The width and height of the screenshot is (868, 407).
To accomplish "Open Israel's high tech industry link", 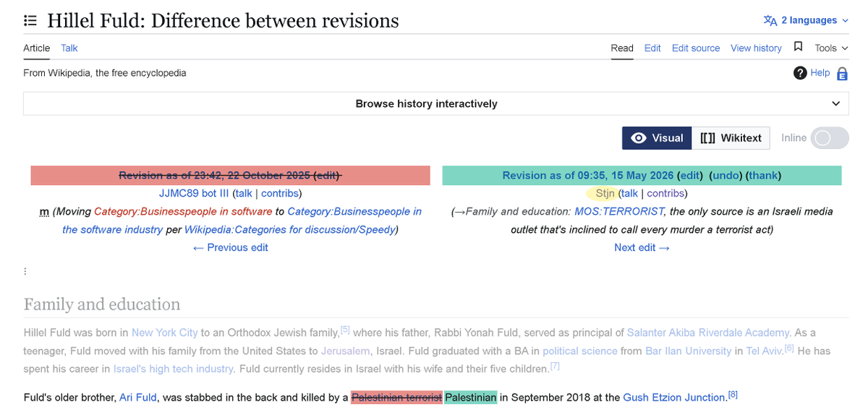I will [173, 369].
